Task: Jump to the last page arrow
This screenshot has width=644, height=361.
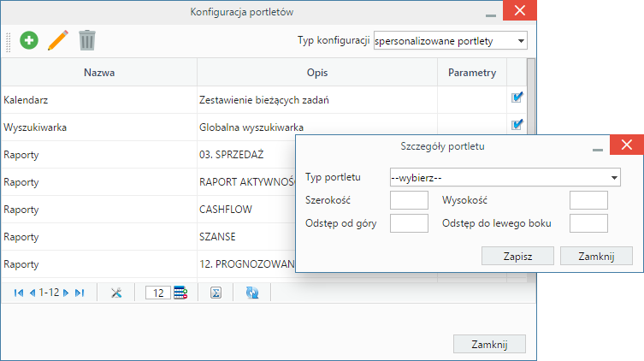Action: [80, 293]
